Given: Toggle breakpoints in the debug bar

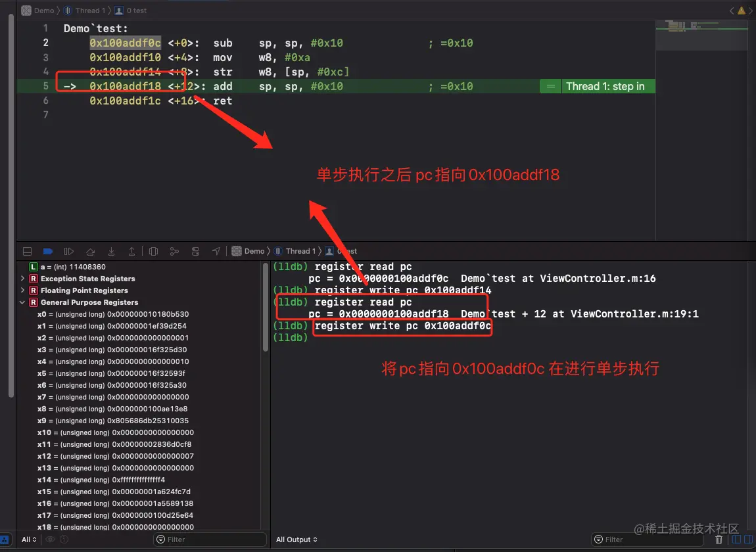Looking at the screenshot, I should (x=47, y=251).
